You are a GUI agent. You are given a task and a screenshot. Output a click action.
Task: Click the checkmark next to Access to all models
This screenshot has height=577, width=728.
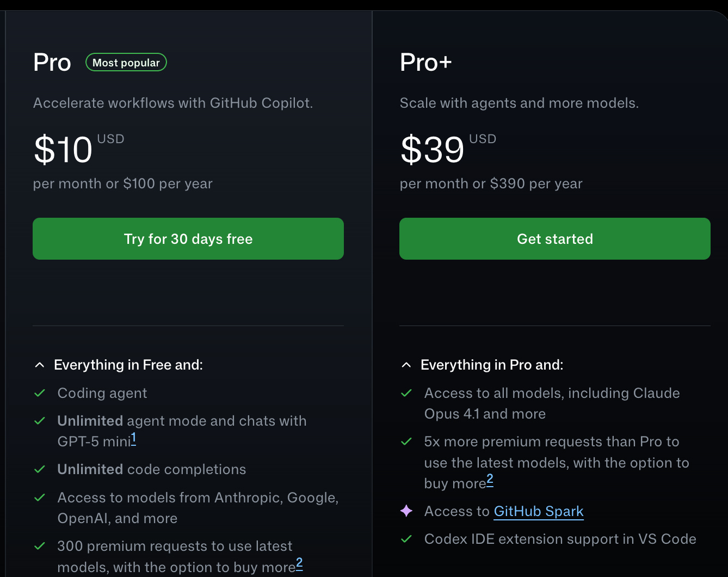pyautogui.click(x=406, y=393)
